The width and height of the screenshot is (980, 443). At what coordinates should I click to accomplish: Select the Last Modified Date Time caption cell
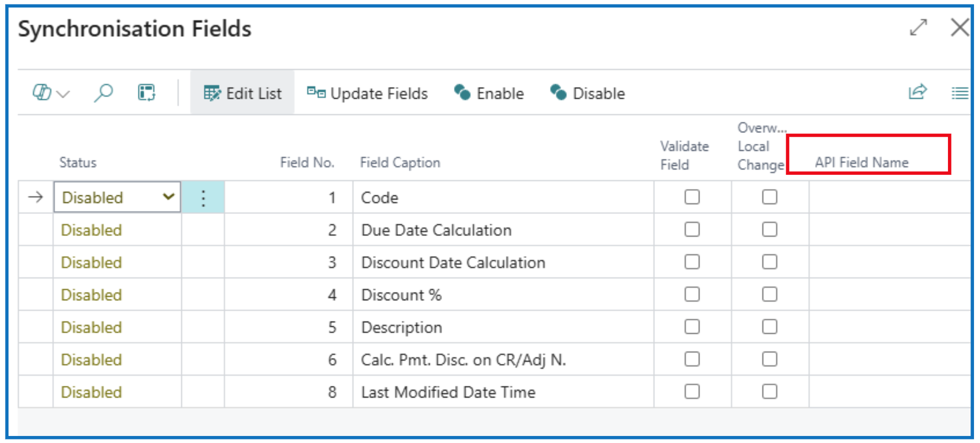448,392
